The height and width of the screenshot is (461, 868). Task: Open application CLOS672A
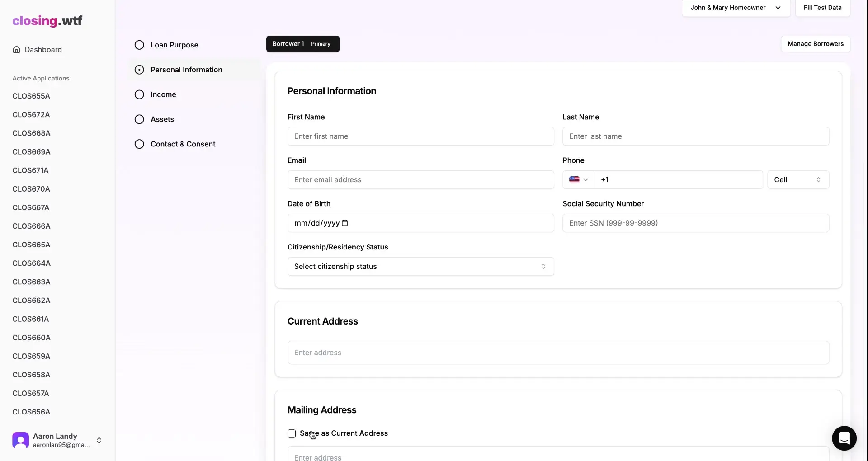point(32,114)
